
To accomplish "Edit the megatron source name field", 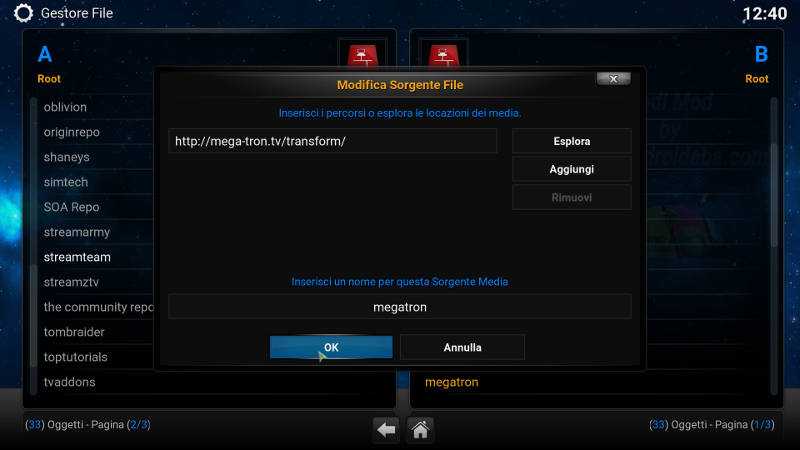I will (399, 307).
